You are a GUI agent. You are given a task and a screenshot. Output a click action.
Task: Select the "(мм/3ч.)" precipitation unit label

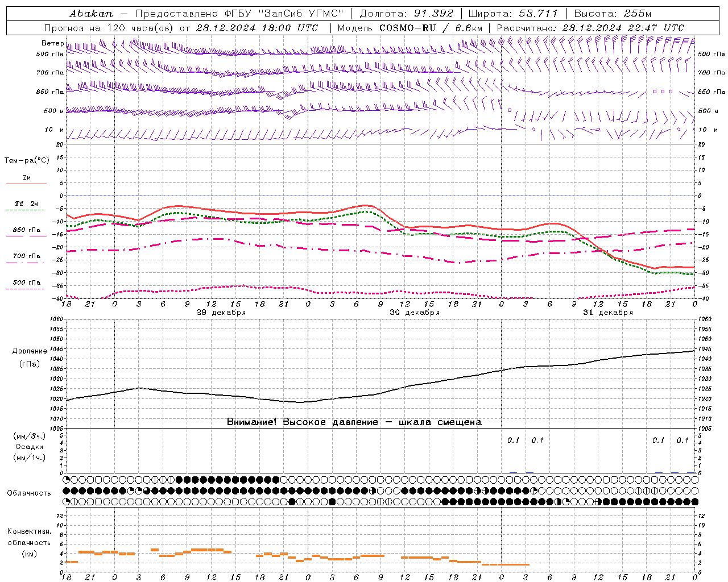[x=30, y=436]
